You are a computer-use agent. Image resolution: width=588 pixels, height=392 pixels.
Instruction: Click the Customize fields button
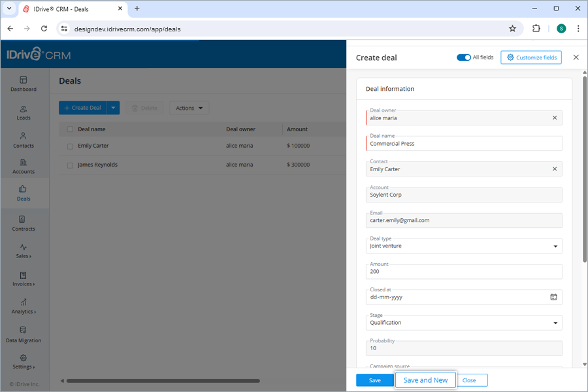(531, 57)
